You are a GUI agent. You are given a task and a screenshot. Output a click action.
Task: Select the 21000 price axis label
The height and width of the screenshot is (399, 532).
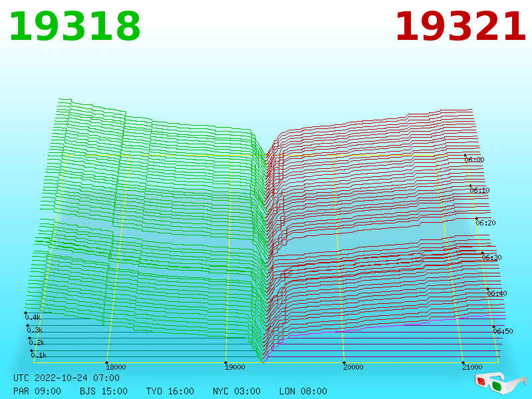(x=472, y=367)
